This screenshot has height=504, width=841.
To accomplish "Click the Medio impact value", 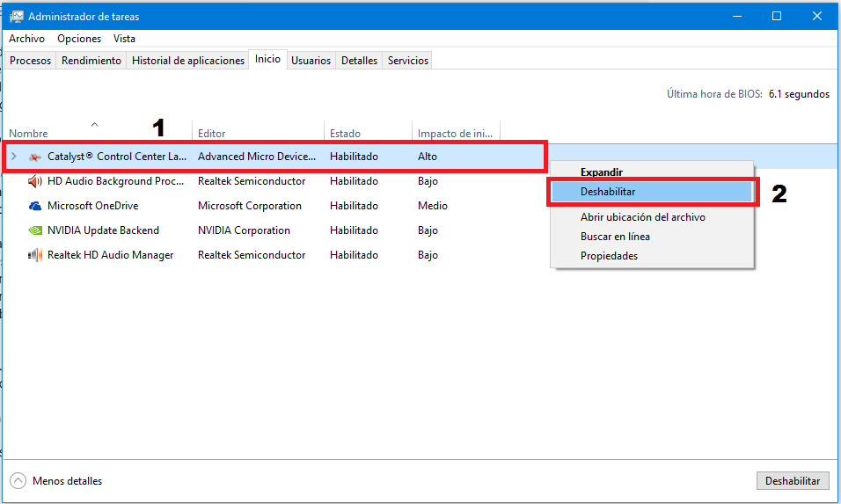I will [x=433, y=206].
